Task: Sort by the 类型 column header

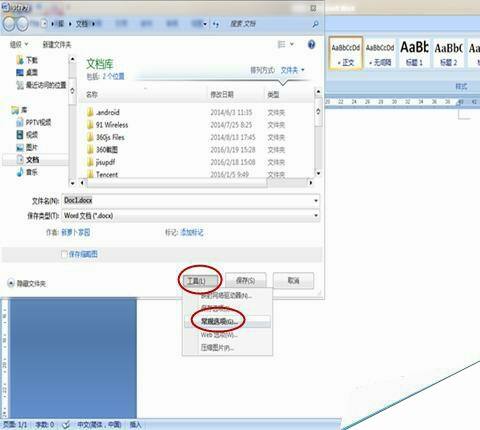Action: [273, 94]
